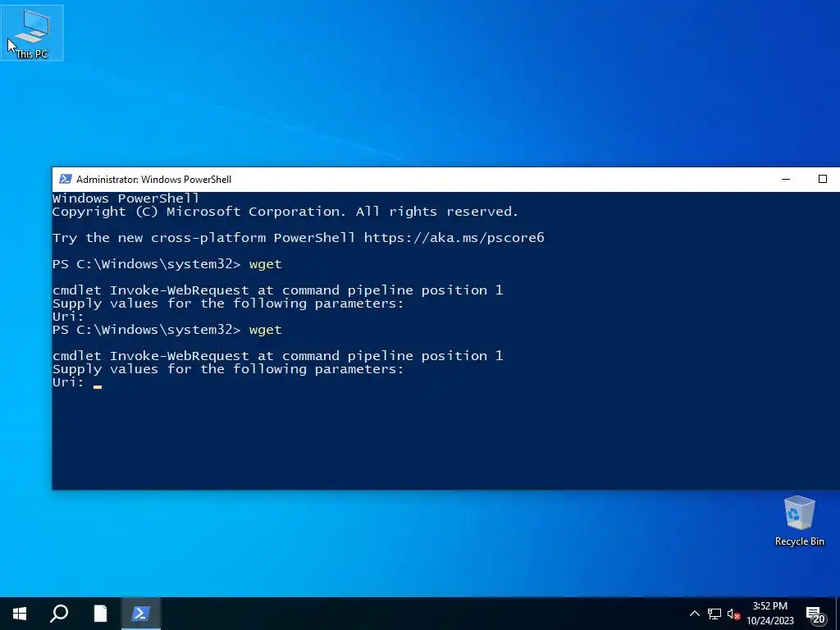Screen dimensions: 840x630
Task: Click the first wget command text
Action: [265, 264]
